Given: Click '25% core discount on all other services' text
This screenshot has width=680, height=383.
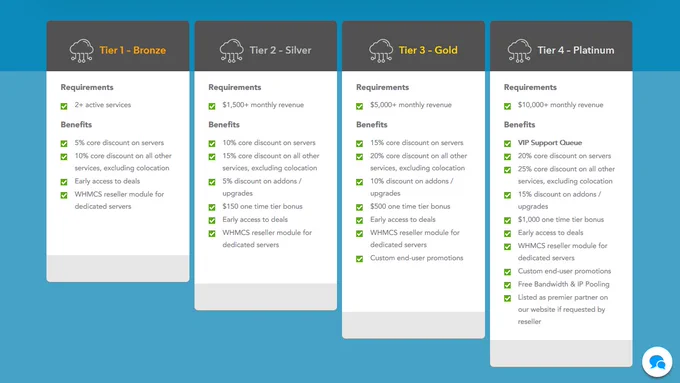Looking at the screenshot, I should (x=566, y=175).
